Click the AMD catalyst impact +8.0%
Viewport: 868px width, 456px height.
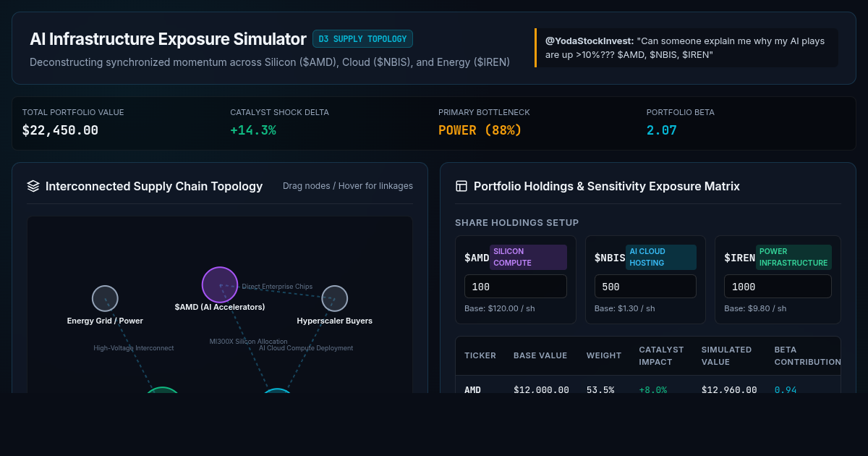(x=653, y=389)
